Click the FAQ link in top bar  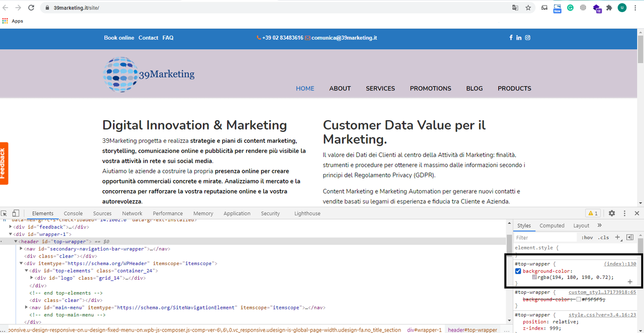(x=168, y=38)
